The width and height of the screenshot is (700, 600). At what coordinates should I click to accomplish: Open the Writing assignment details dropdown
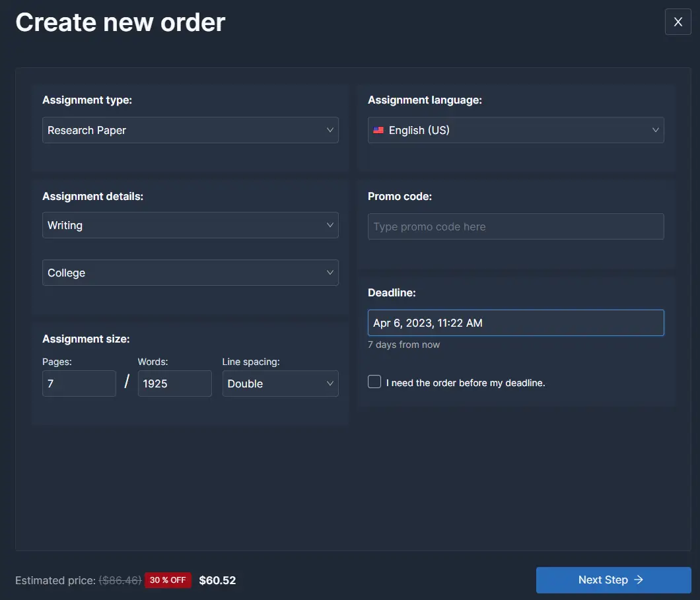pos(190,225)
